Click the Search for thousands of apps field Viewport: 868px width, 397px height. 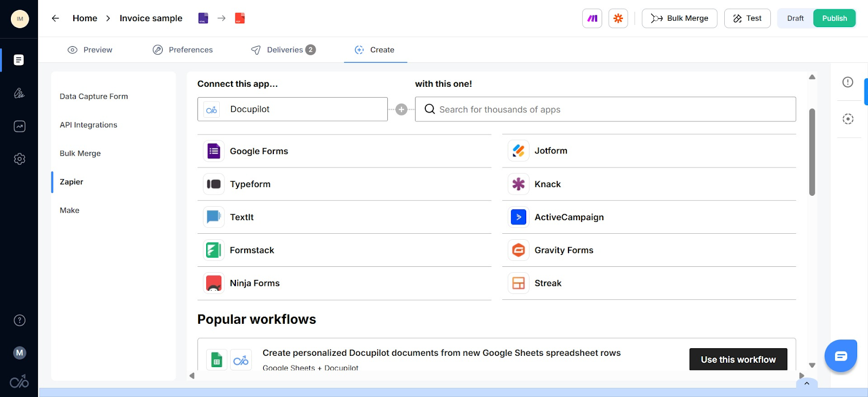click(605, 110)
